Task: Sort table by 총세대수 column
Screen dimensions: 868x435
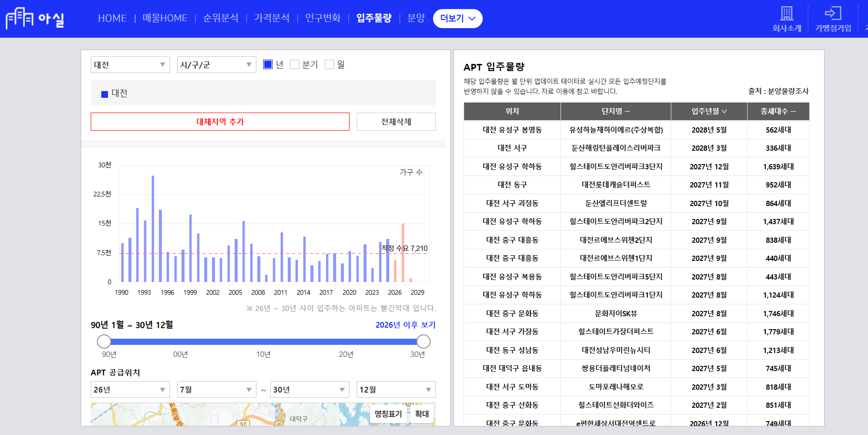Action: [778, 111]
